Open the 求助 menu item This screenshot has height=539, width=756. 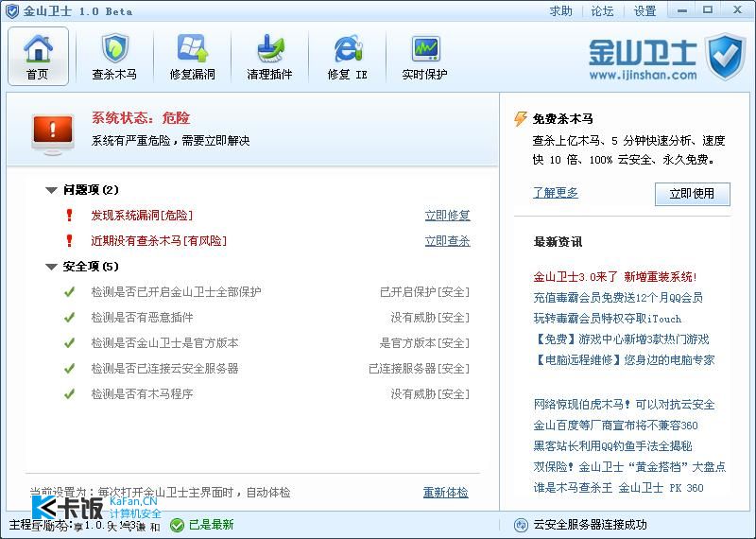(x=560, y=10)
